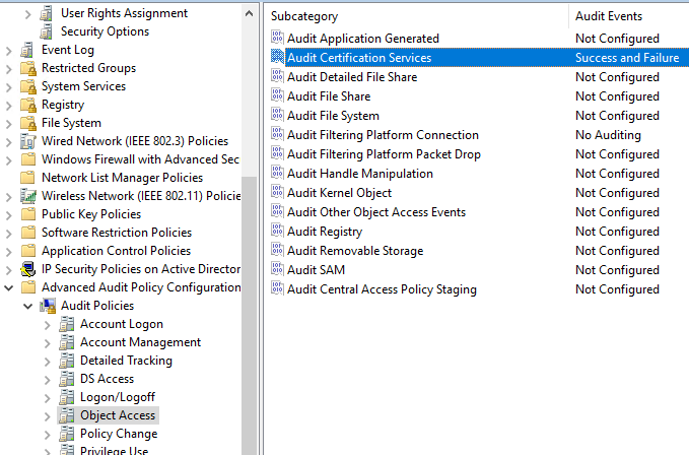Expand the Account Logon tree arrow
The width and height of the screenshot is (690, 456).
(48, 324)
